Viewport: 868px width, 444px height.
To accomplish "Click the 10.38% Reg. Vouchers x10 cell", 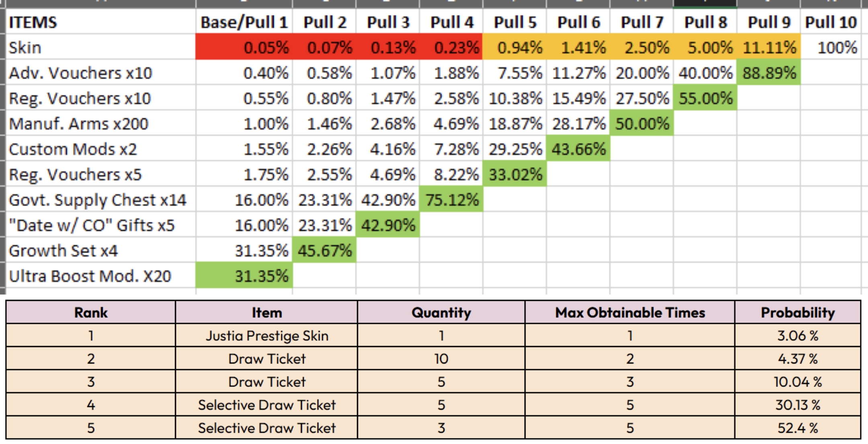I will coord(515,98).
